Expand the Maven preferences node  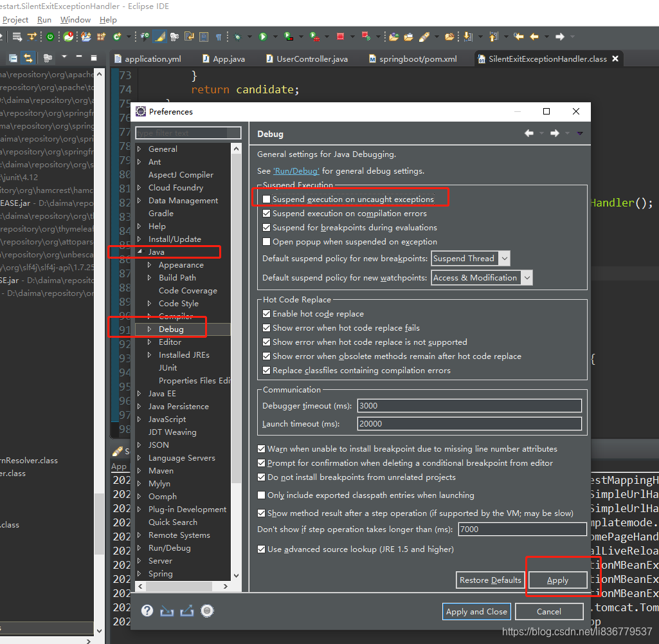[x=140, y=471]
